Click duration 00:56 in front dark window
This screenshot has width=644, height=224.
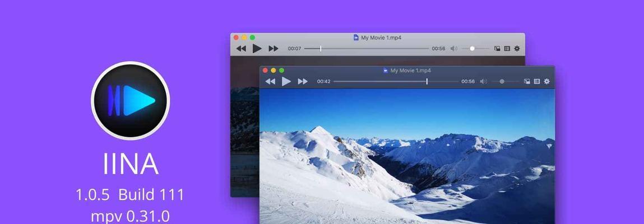click(x=468, y=82)
